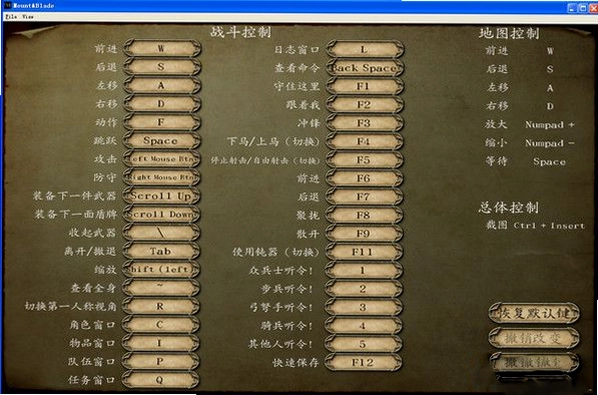Viewport: 598px width, 395px height.
Task: Click the Ctrl + Insert value for 截图
Action: click(x=549, y=225)
